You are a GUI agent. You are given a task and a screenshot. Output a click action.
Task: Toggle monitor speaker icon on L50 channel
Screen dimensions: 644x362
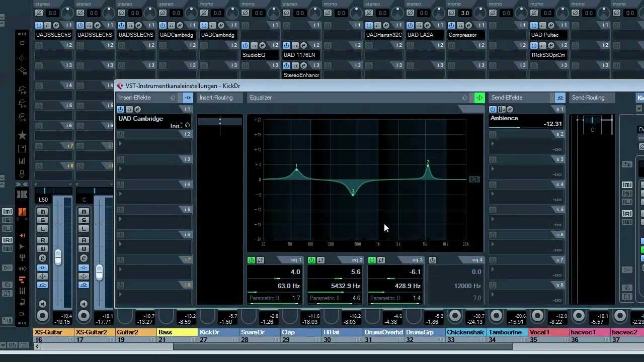click(43, 304)
